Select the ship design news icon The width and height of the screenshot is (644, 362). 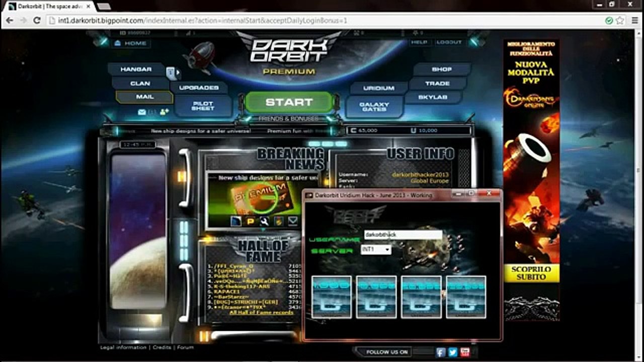pos(236,221)
